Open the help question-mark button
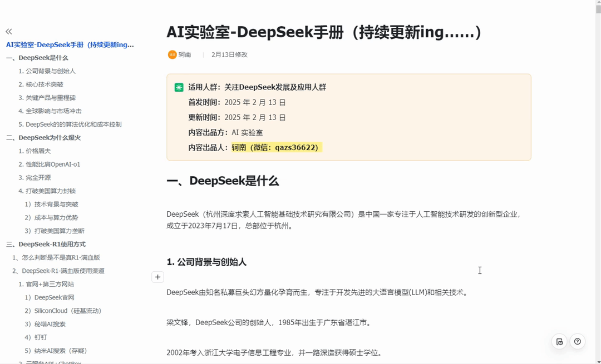Screen dimensions: 601x364 (577, 341)
